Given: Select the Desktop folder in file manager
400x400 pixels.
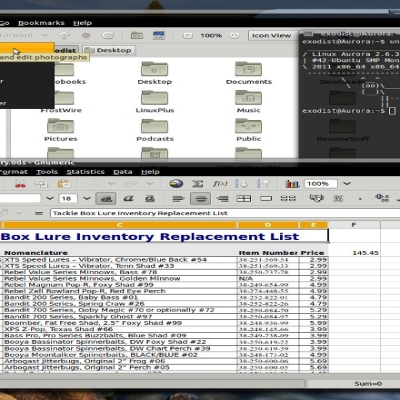Looking at the screenshot, I should [x=154, y=73].
